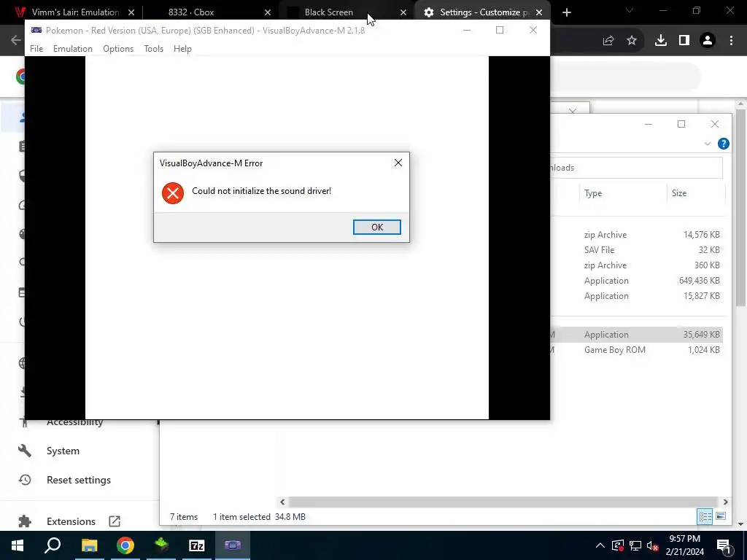This screenshot has height=560, width=747.
Task: Open System in Chrome settings sidebar
Action: click(x=63, y=451)
